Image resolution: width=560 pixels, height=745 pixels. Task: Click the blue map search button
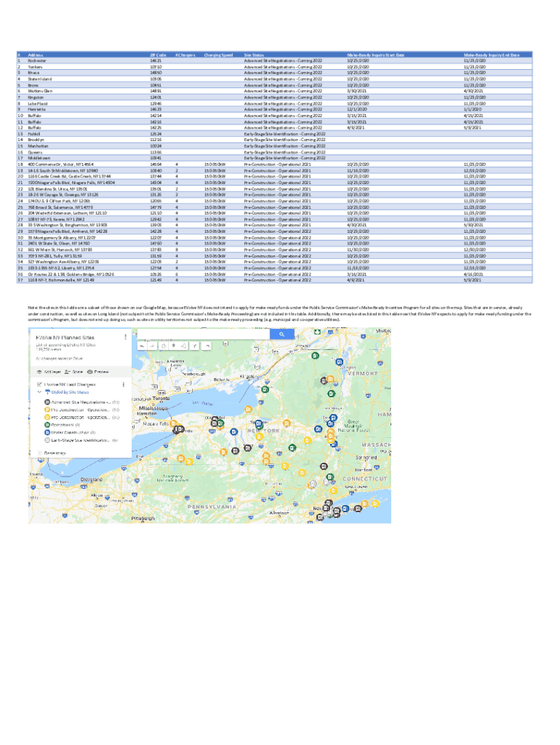click(x=280, y=334)
